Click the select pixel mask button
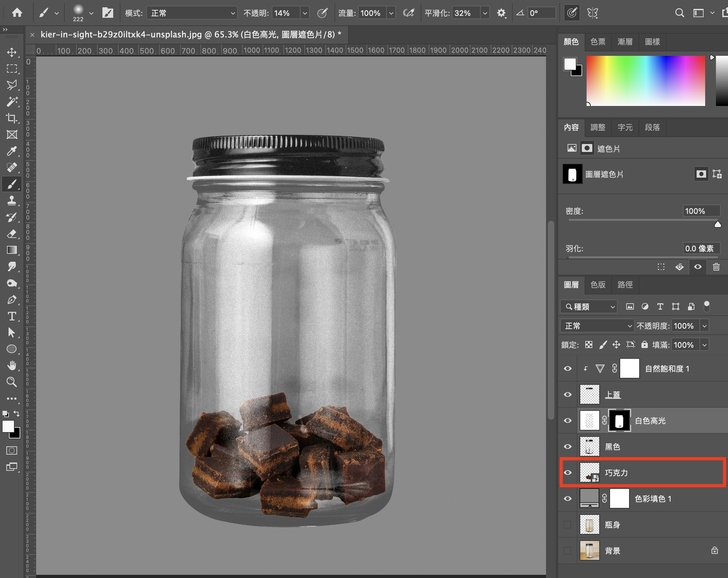This screenshot has height=578, width=728. tap(701, 174)
